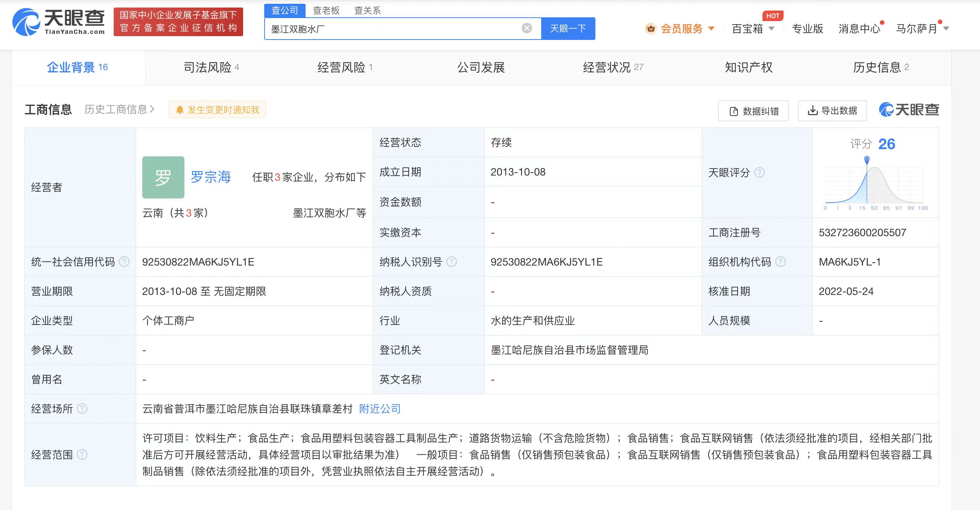Switch to the 查老板 search tab
The height and width of the screenshot is (510, 980).
326,11
